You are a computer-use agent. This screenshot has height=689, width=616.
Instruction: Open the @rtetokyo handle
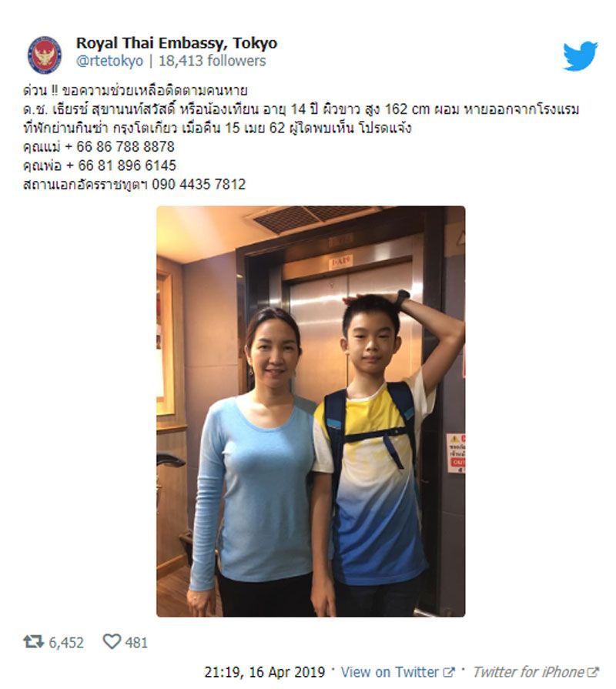[x=109, y=61]
